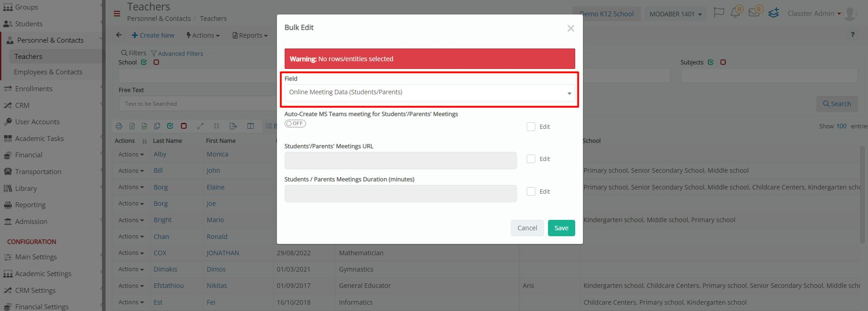Open Library in the sidebar
868x311 pixels.
(26, 188)
